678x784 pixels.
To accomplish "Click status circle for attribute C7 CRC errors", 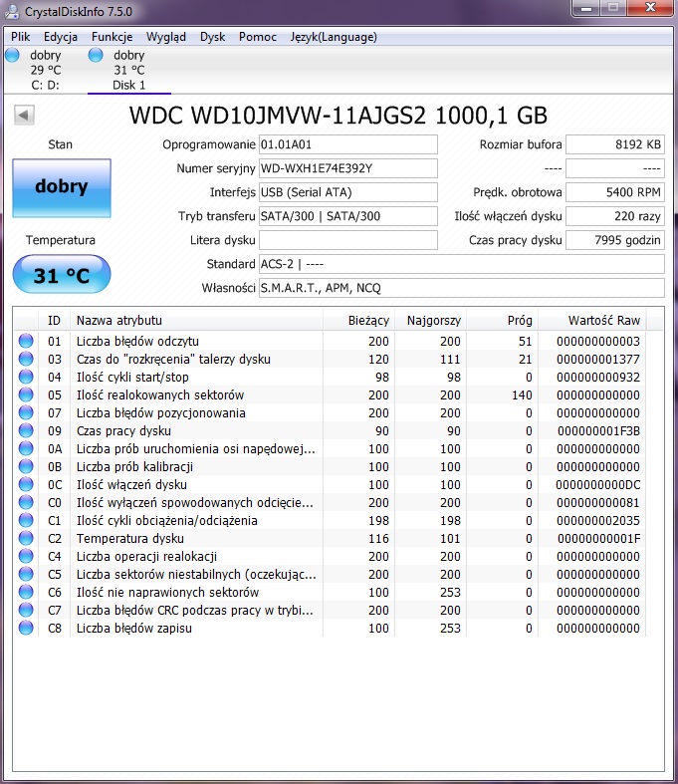I will point(26,610).
